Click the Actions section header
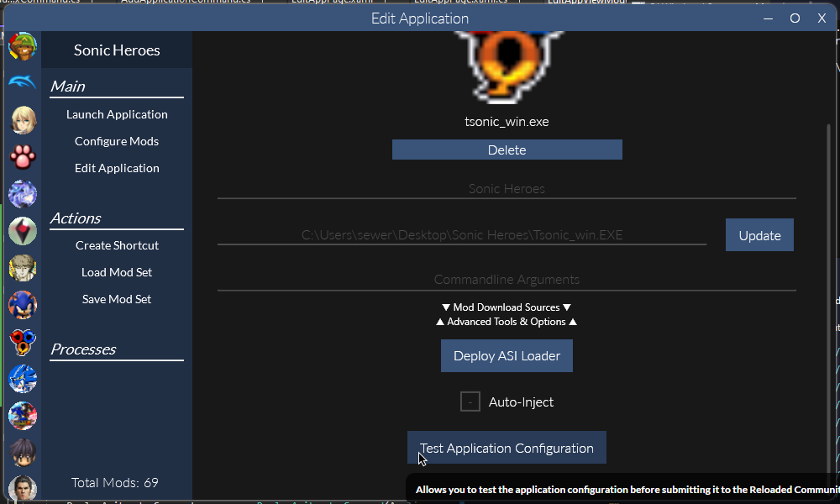 76,218
